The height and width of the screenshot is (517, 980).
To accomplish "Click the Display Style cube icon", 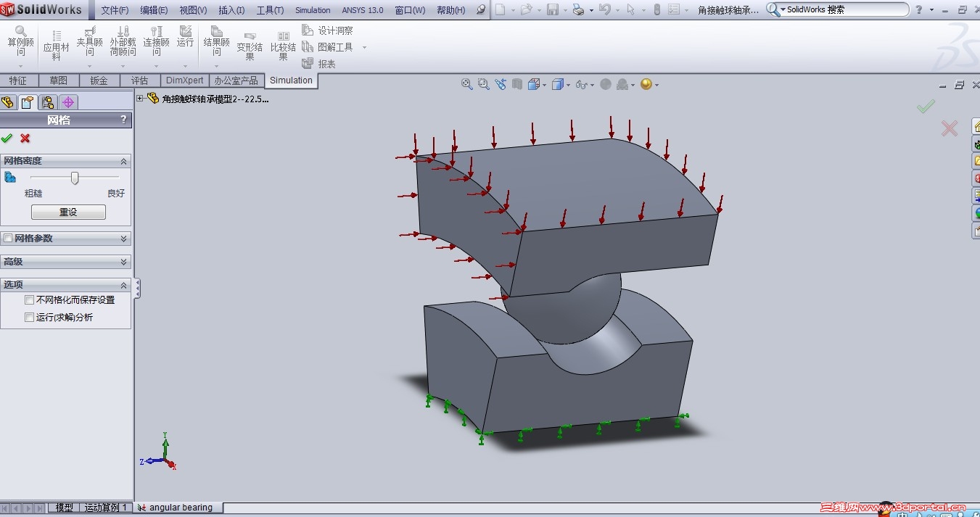I will [x=558, y=84].
